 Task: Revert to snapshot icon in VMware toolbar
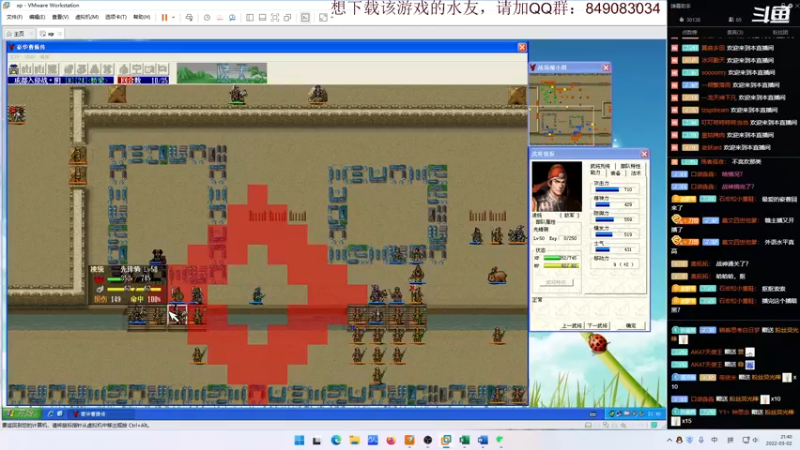pos(220,17)
